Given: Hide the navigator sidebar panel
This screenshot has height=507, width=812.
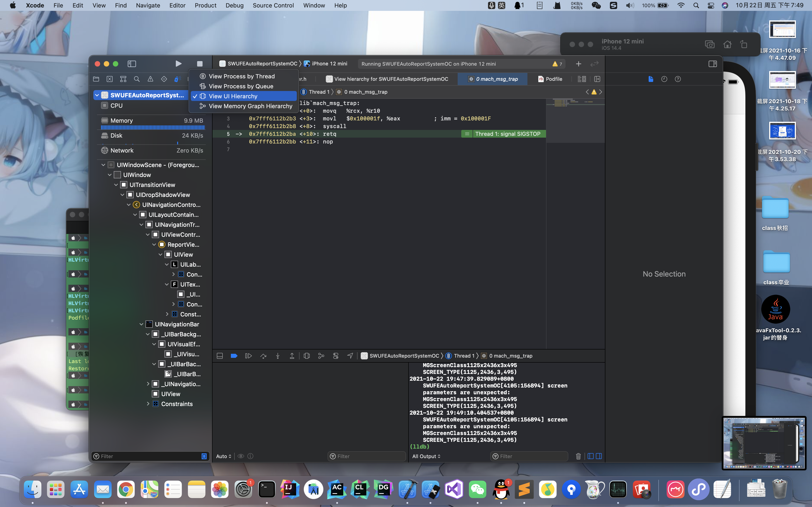Looking at the screenshot, I should [x=132, y=64].
